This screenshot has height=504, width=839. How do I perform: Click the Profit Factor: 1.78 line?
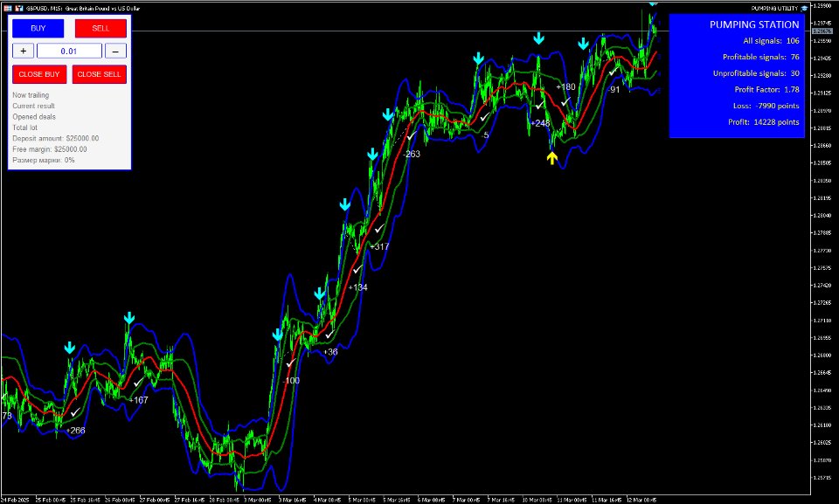tap(766, 89)
